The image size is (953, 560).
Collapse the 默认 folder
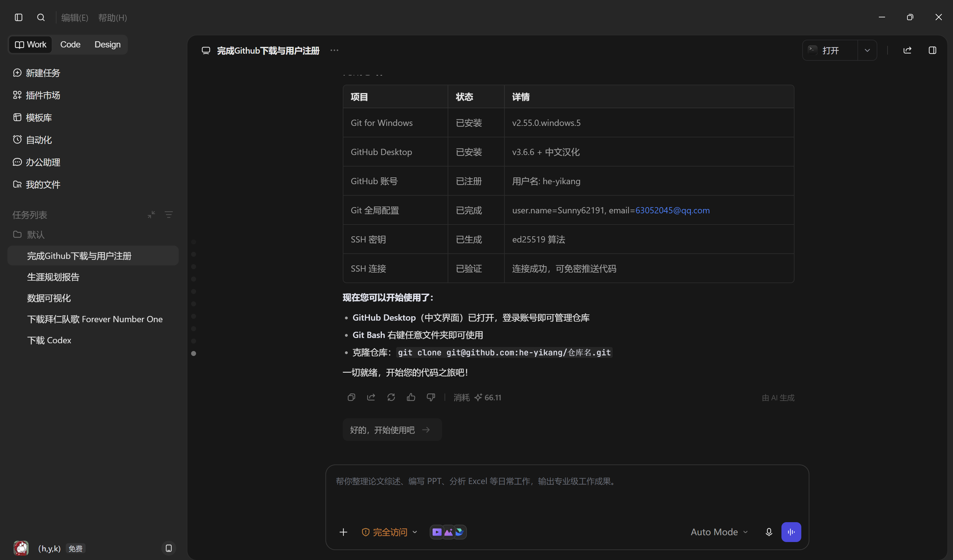tap(29, 235)
